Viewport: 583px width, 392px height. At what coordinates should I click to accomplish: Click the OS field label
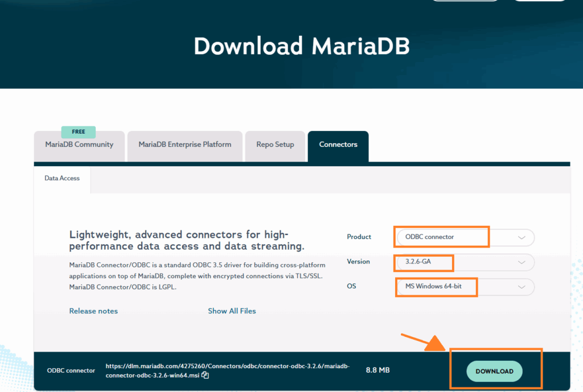point(351,286)
